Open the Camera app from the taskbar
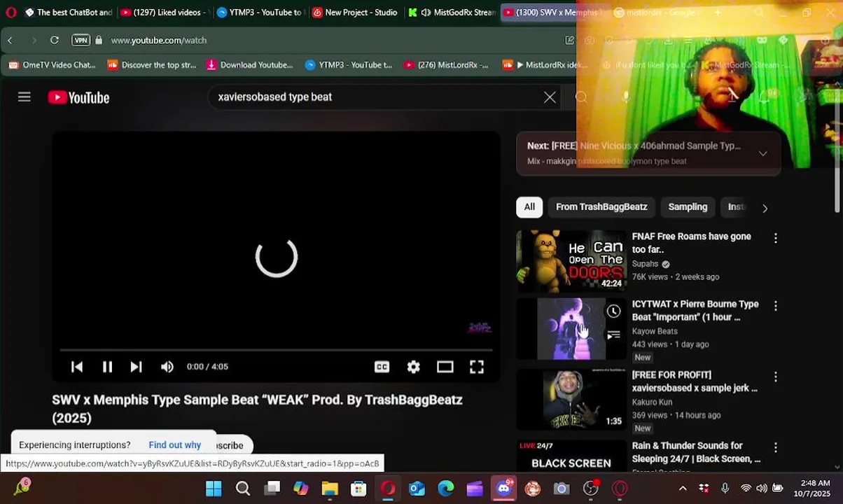 [x=562, y=488]
